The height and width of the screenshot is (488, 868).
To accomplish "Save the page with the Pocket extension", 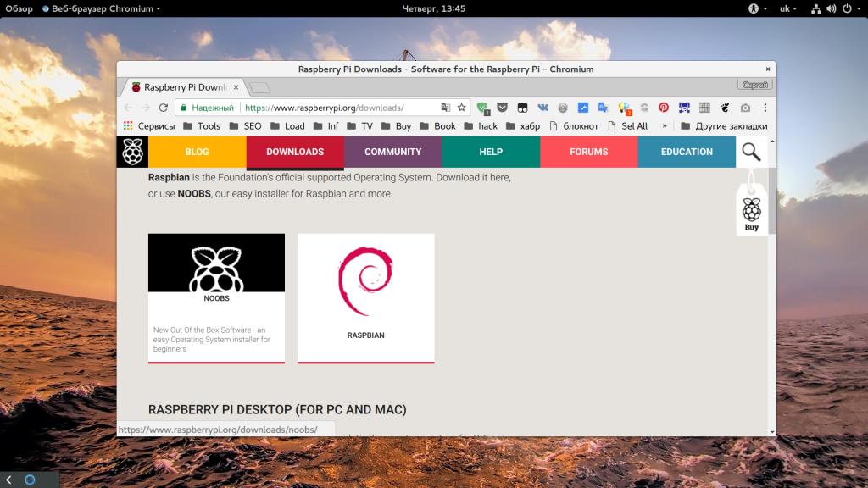I will click(x=502, y=108).
